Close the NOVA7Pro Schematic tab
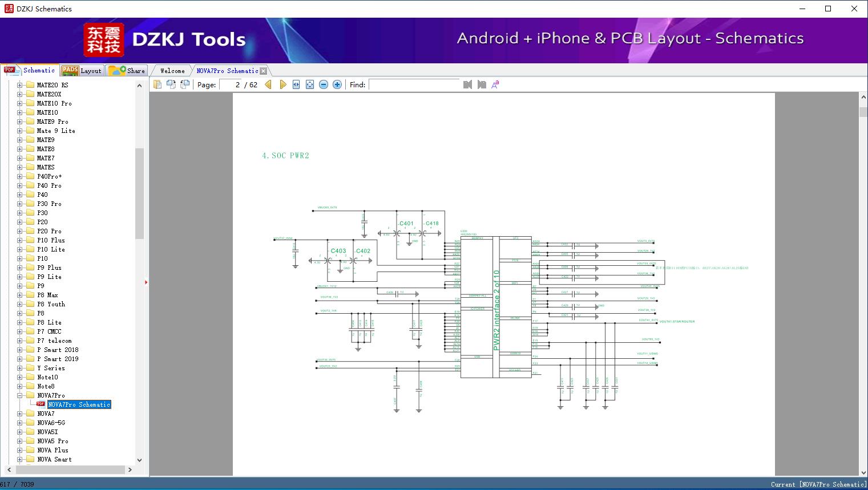The width and height of the screenshot is (868, 490). pos(263,71)
